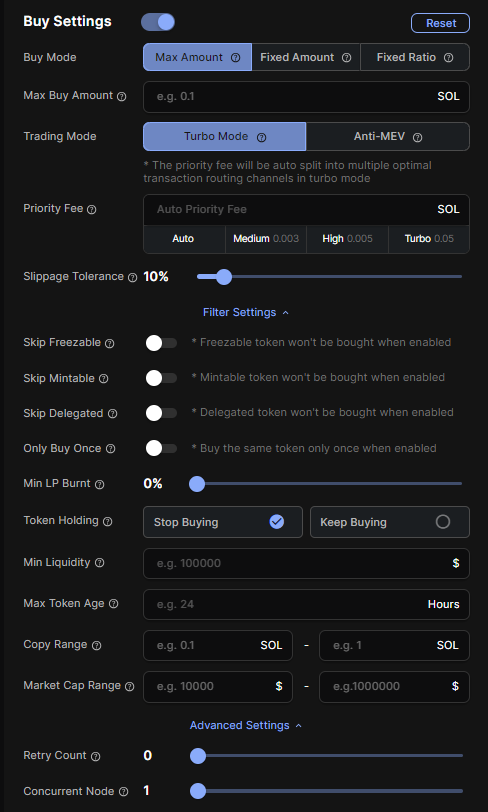Switch to Fixed Amount buy mode

pos(306,57)
